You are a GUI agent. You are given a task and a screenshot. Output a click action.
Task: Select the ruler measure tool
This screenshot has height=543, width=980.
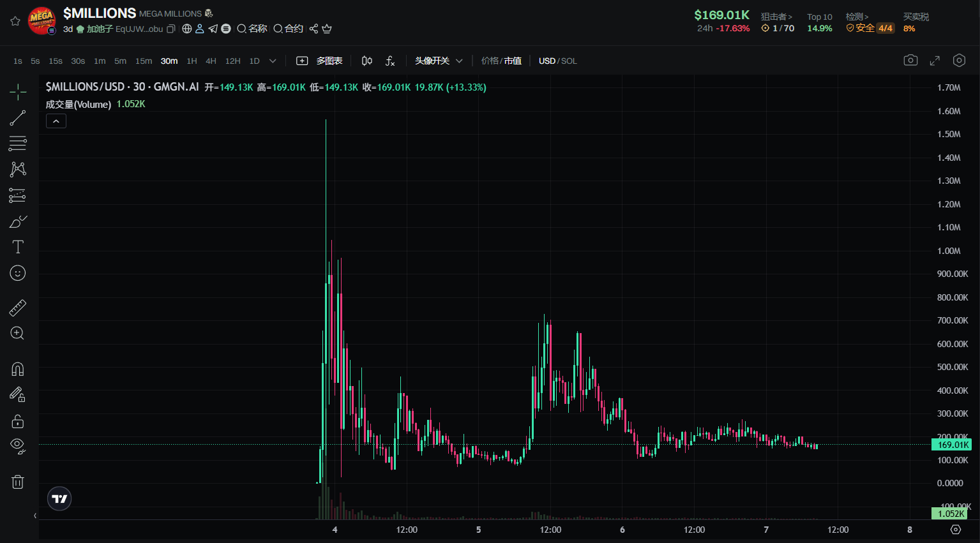(x=18, y=308)
